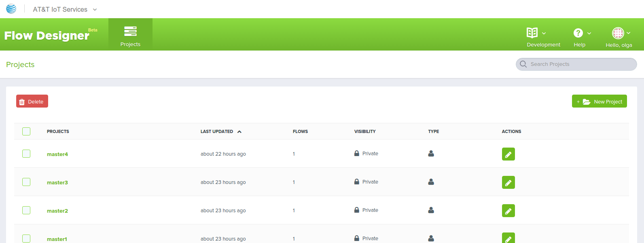Click the Help question mark icon
The image size is (644, 243).
(578, 33)
